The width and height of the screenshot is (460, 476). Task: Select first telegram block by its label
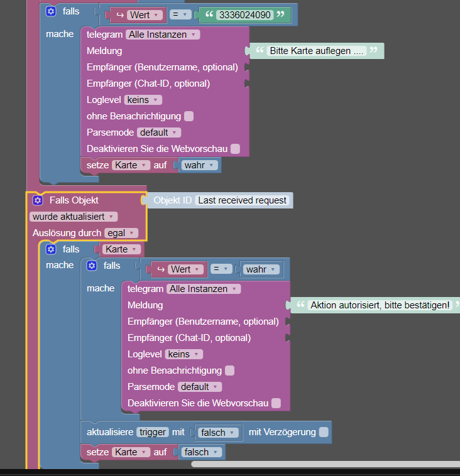104,35
